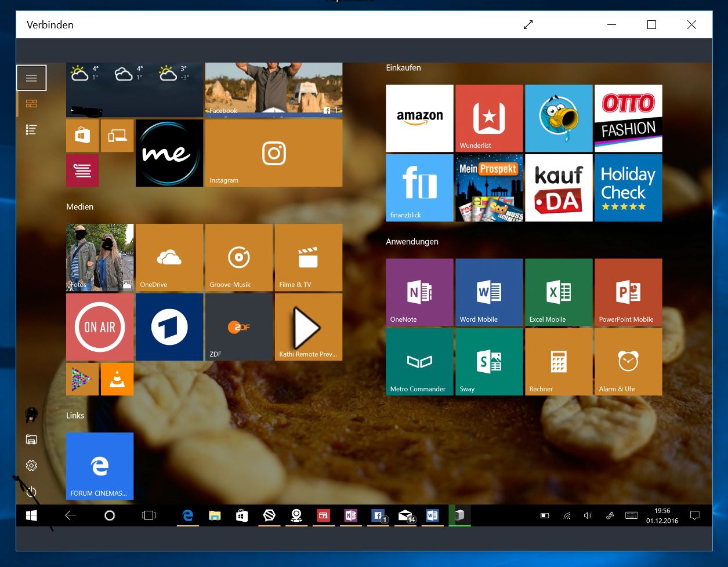Toggle full screen in Verbinden title bar

(528, 25)
